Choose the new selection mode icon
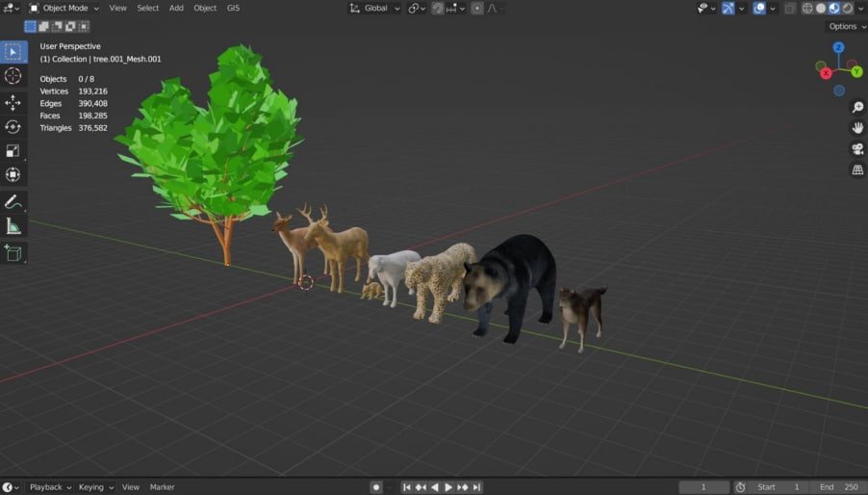Image resolution: width=868 pixels, height=495 pixels. pyautogui.click(x=31, y=26)
